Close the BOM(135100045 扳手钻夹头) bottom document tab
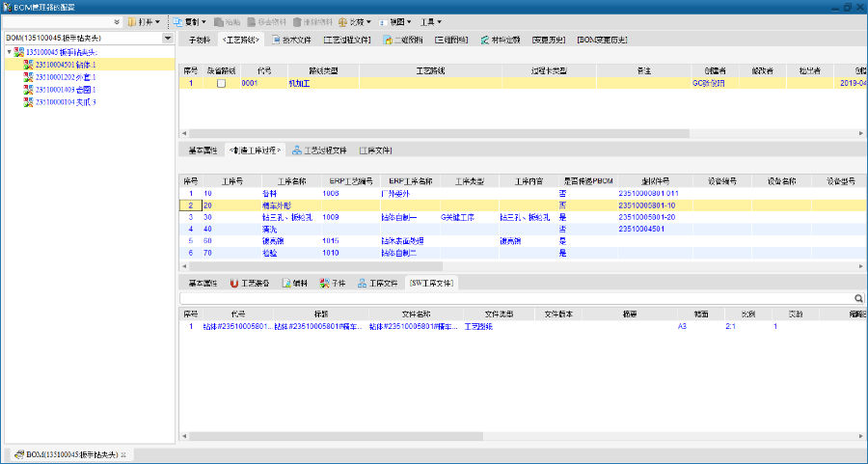This screenshot has width=868, height=464. (x=123, y=454)
